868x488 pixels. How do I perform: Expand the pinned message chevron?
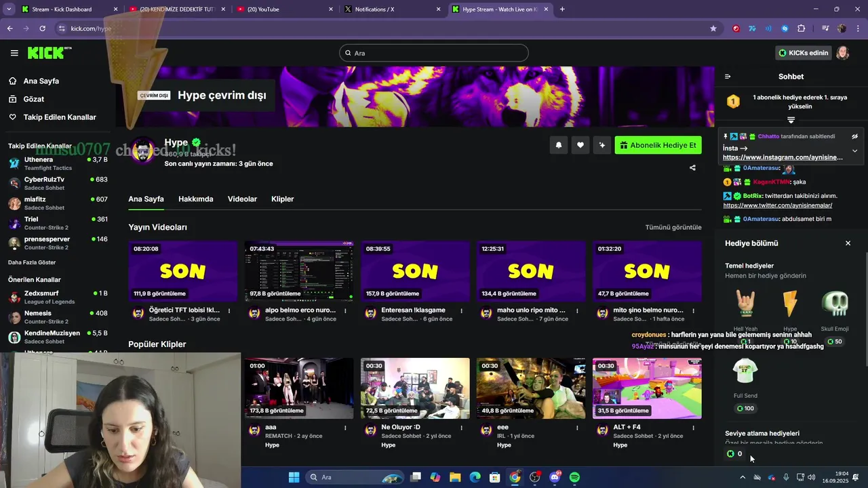[855, 150]
